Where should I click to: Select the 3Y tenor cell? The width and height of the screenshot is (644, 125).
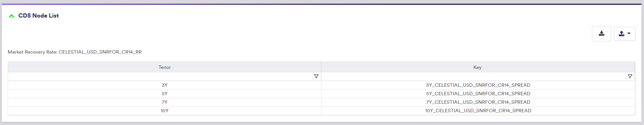tap(165, 85)
